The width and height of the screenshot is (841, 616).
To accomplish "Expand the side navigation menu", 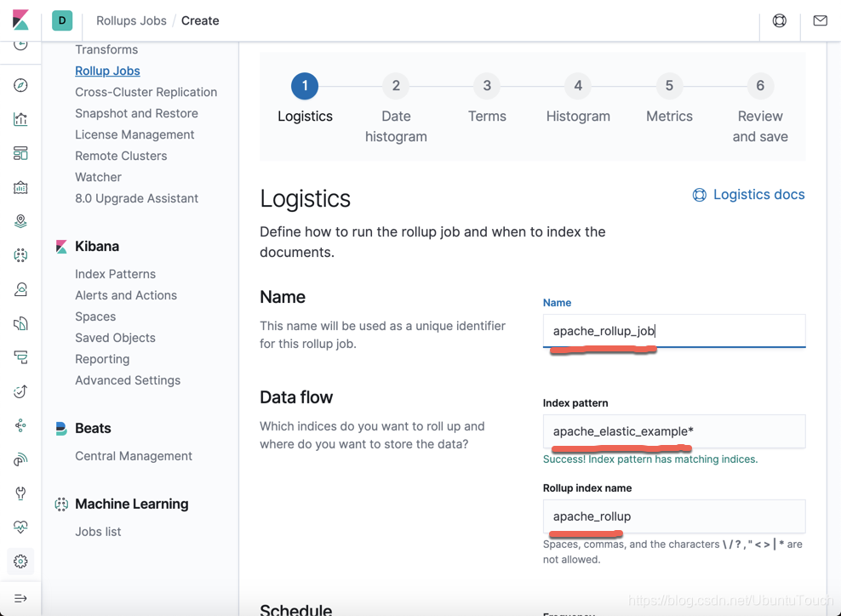I will pyautogui.click(x=20, y=598).
